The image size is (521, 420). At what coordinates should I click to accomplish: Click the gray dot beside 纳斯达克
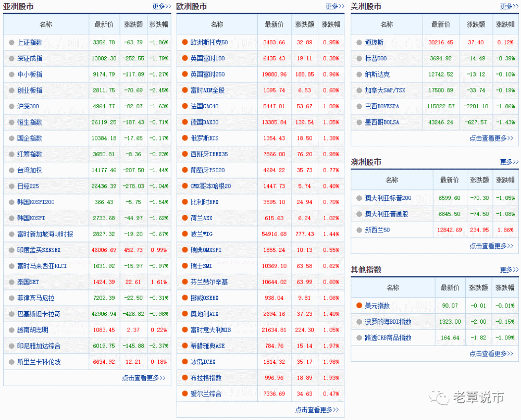pos(359,74)
